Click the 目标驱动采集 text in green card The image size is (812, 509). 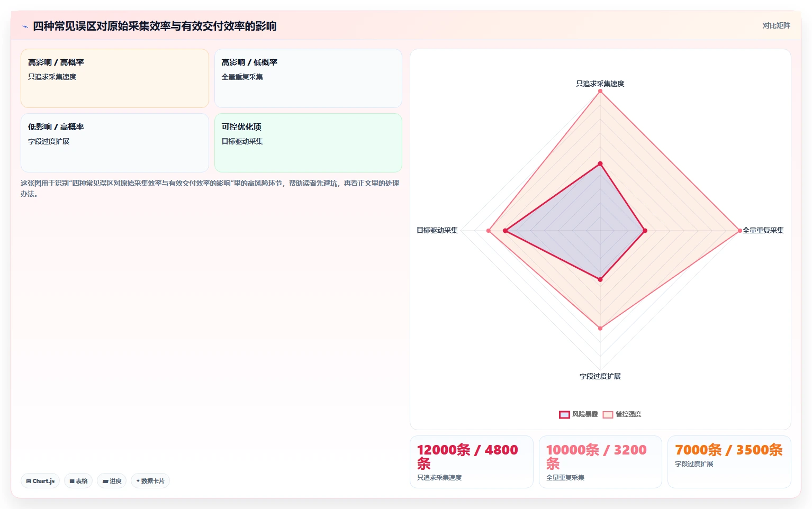click(242, 141)
